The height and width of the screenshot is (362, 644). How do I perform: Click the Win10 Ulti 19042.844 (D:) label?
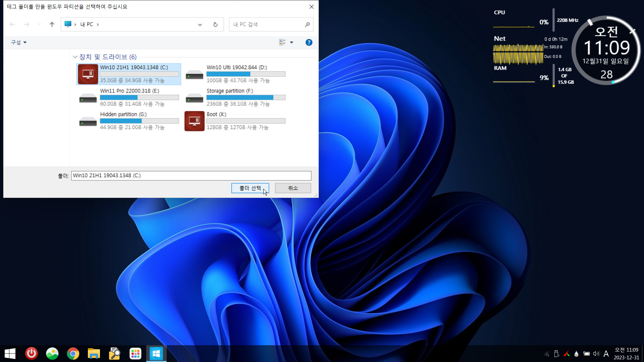(x=236, y=67)
